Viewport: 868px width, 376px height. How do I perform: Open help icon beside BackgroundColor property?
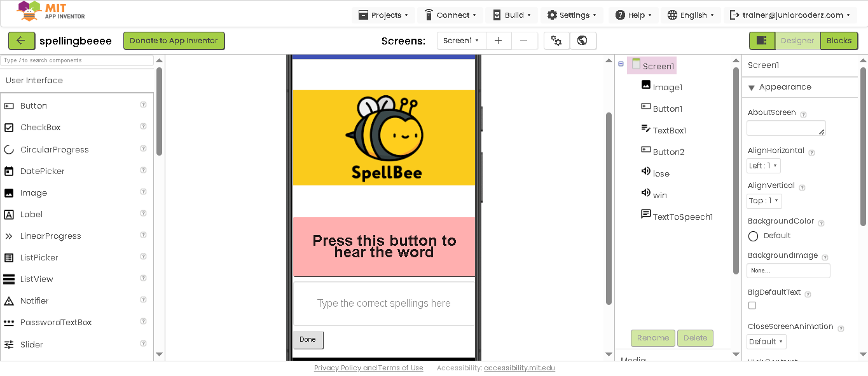(821, 223)
